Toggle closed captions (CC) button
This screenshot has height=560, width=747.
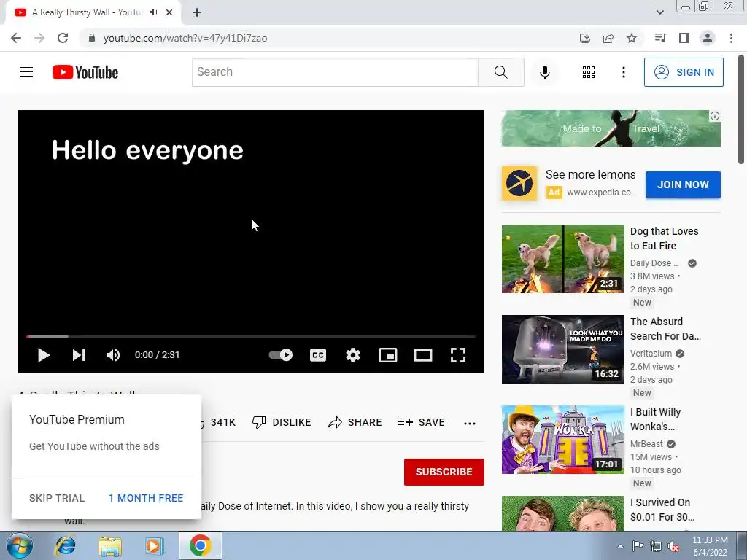point(318,355)
